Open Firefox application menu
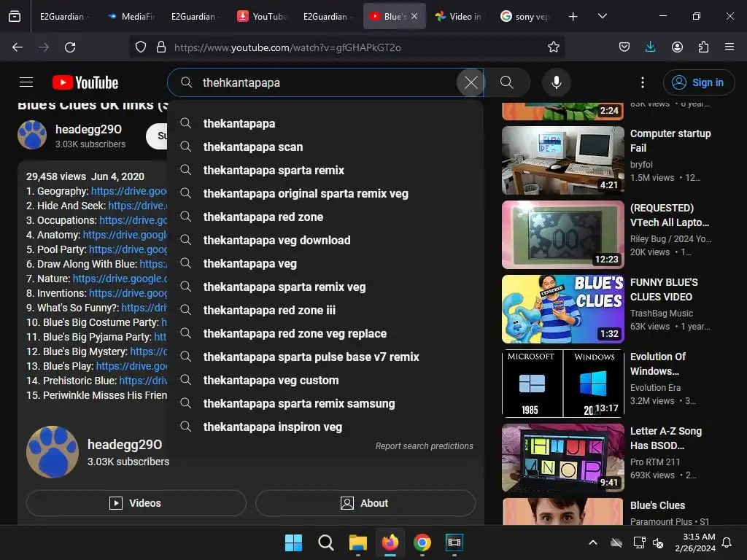The height and width of the screenshot is (560, 747). (x=729, y=47)
